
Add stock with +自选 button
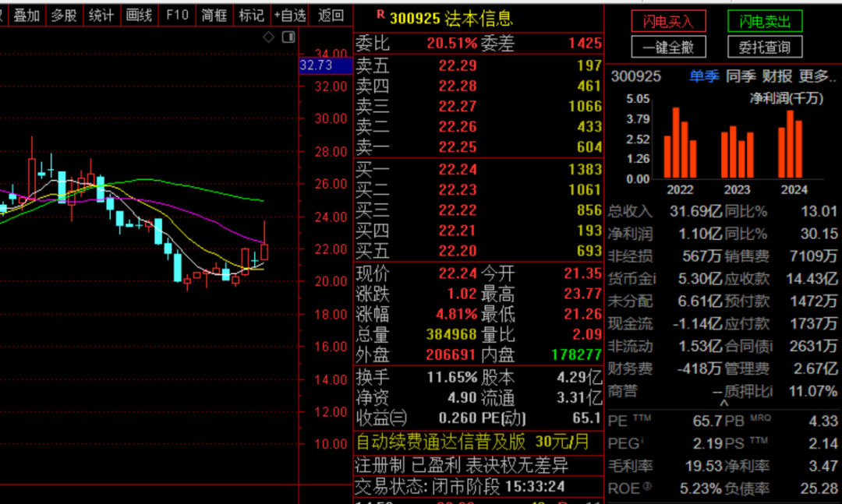click(x=290, y=16)
